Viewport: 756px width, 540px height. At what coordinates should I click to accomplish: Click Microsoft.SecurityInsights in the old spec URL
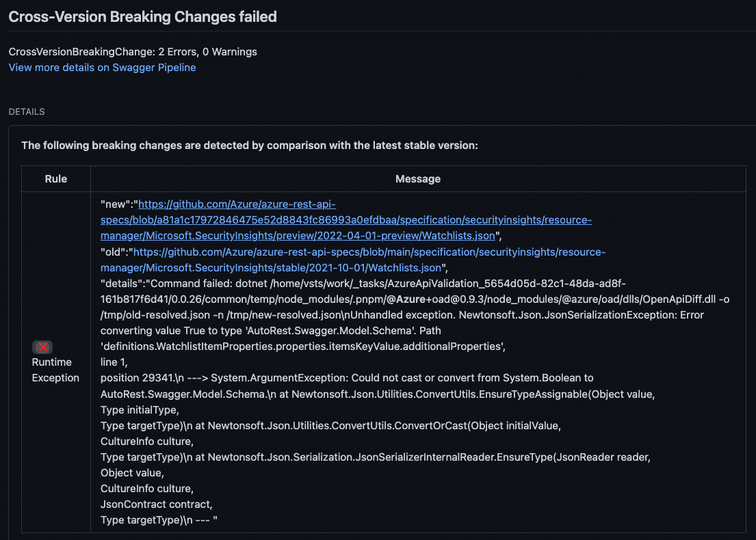click(209, 267)
